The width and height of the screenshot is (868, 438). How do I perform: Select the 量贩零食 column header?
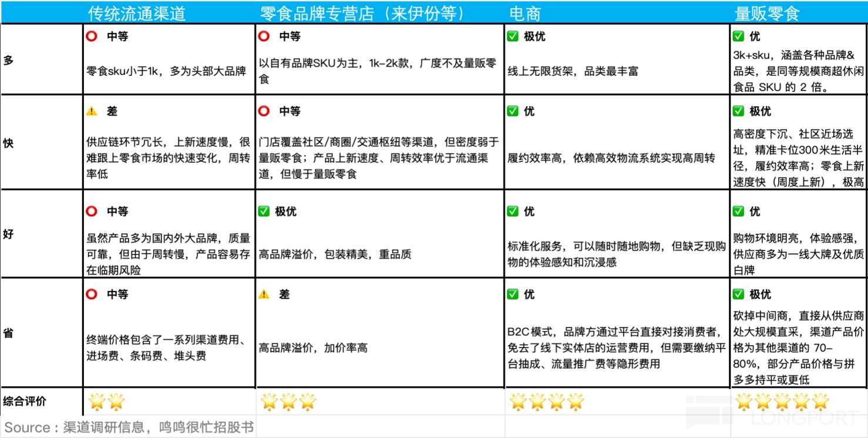pyautogui.click(x=767, y=14)
